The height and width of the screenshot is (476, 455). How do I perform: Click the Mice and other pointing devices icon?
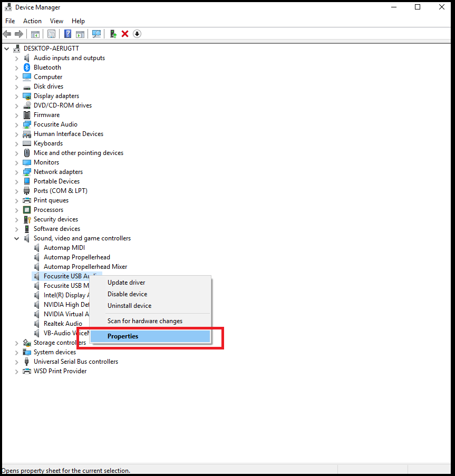coord(27,153)
